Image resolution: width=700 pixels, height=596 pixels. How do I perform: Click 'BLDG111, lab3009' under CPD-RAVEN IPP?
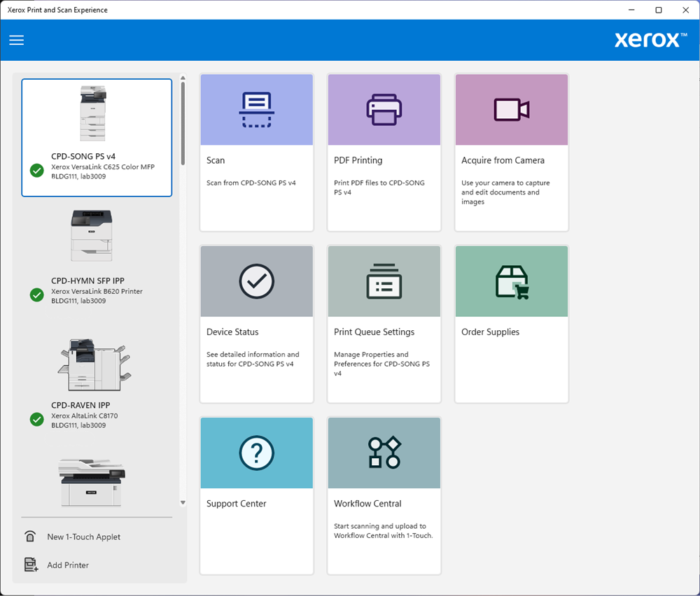78,425
